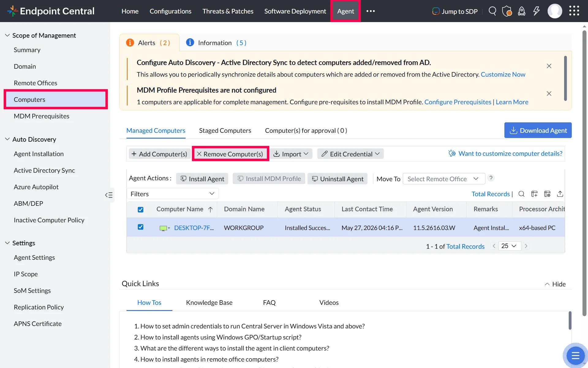Open Active Directory Sync in sidebar
This screenshot has width=588, height=368.
tap(44, 171)
